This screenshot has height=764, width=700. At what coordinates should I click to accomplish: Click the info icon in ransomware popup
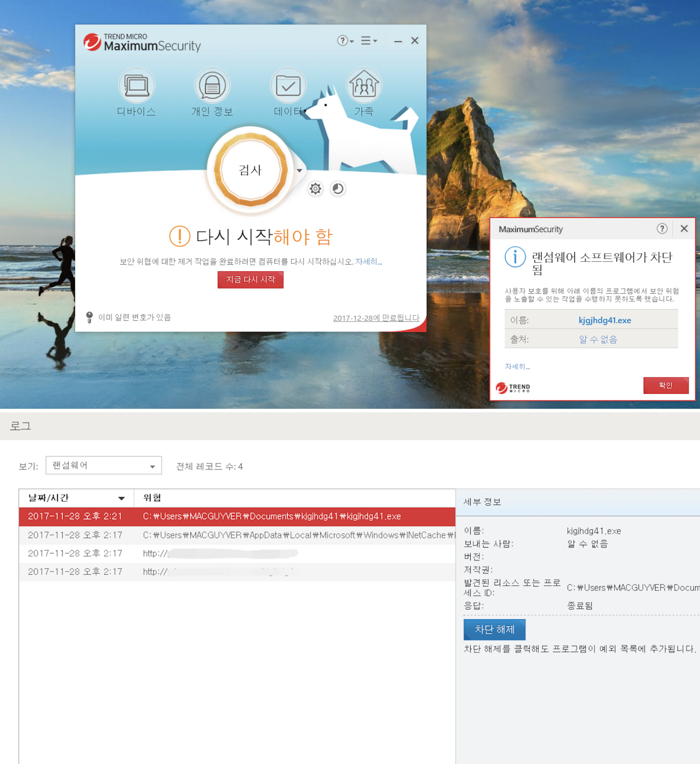tap(515, 257)
